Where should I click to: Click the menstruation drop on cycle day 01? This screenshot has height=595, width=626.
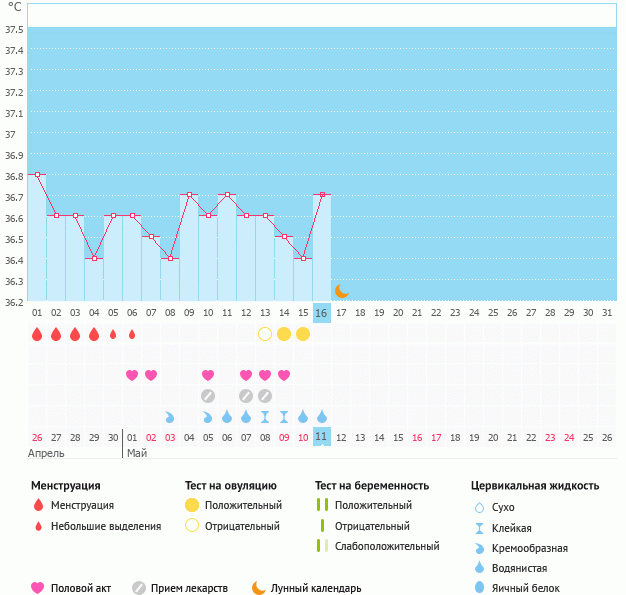[x=37, y=334]
